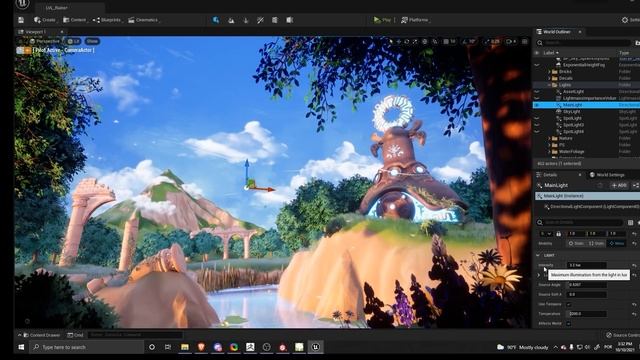Switch to the World Outliner tab

pyautogui.click(x=556, y=31)
